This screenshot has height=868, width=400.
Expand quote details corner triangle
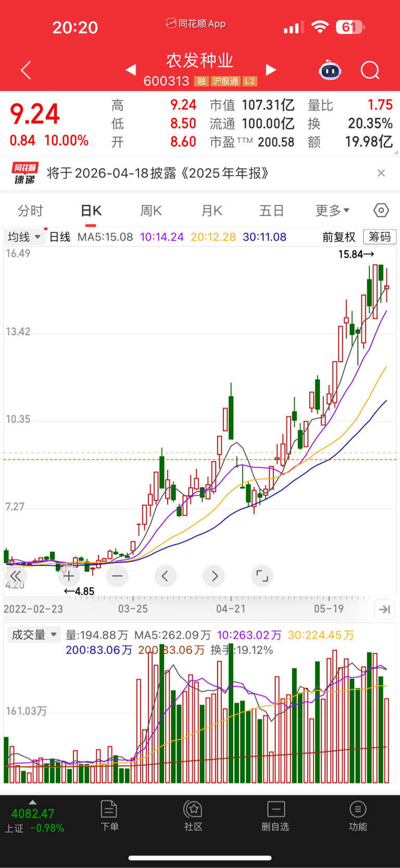pyautogui.click(x=396, y=152)
